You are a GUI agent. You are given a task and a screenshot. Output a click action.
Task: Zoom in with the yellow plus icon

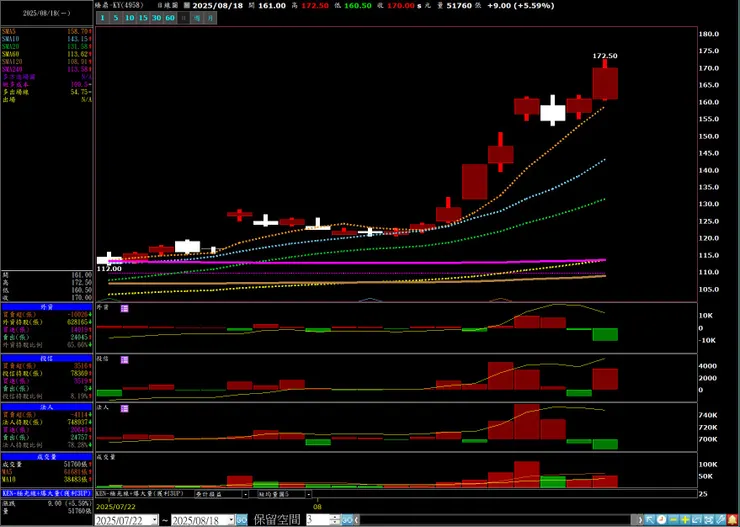[x=685, y=519]
